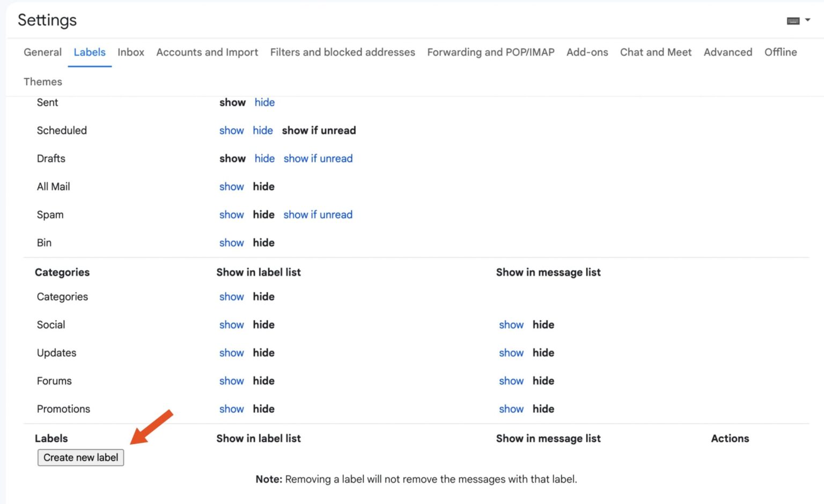This screenshot has height=504, width=824.
Task: Switch to the General settings tab
Action: click(x=42, y=52)
